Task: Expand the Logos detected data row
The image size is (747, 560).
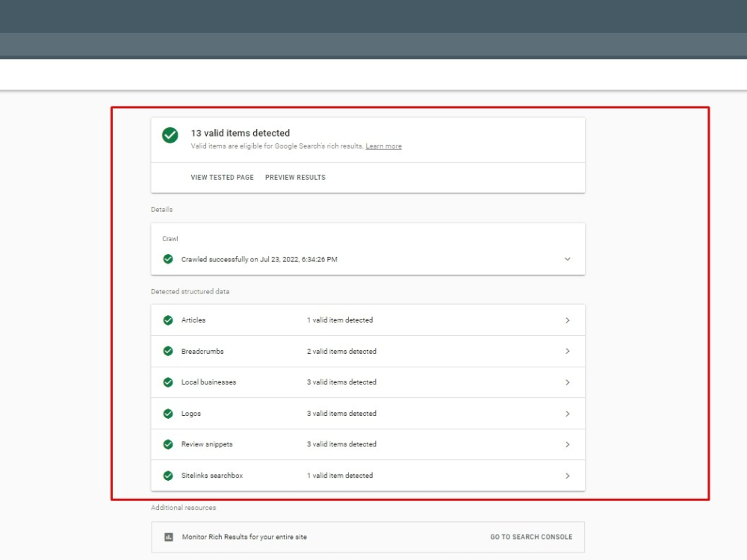Action: (567, 414)
